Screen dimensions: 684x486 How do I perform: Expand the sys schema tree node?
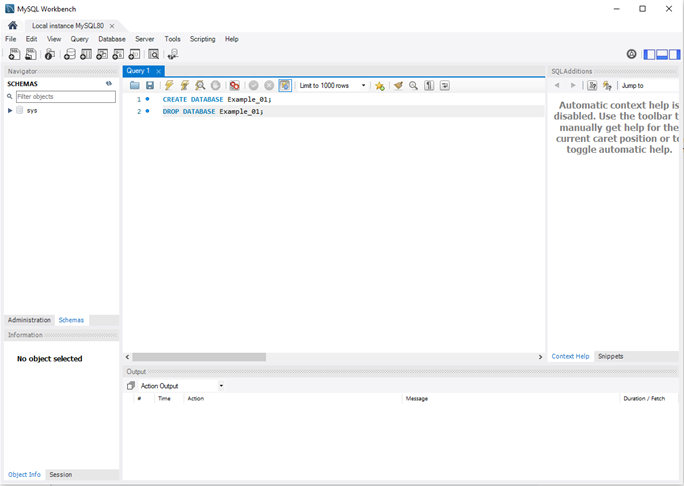(10, 110)
